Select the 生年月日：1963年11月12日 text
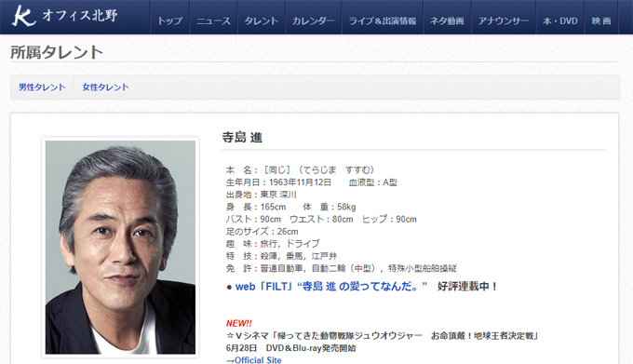This screenshot has height=364, width=633. tap(278, 182)
